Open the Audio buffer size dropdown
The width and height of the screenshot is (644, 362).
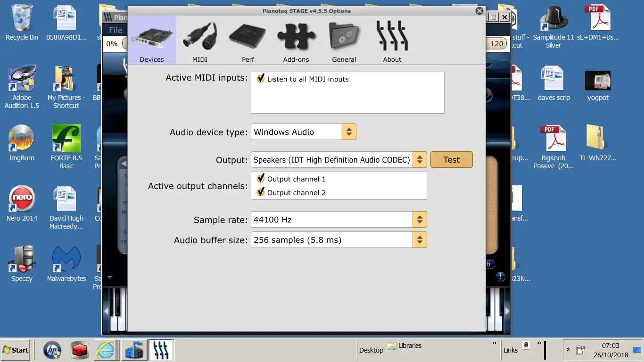[x=420, y=240]
